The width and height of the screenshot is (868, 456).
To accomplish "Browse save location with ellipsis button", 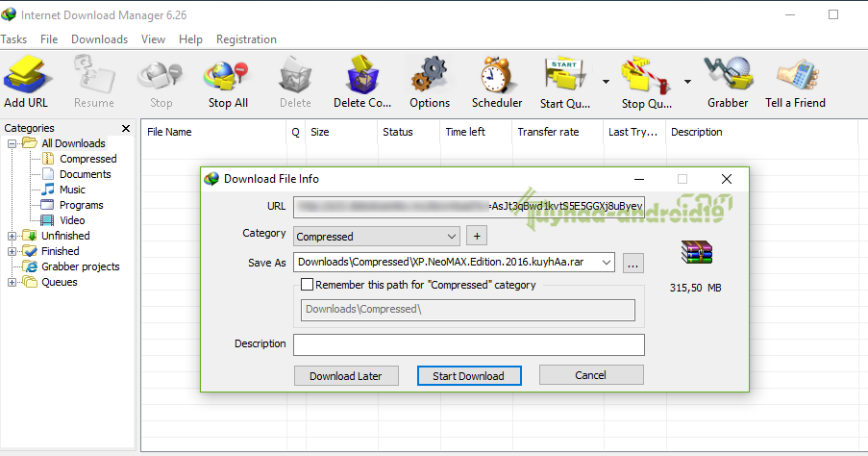I will [632, 264].
